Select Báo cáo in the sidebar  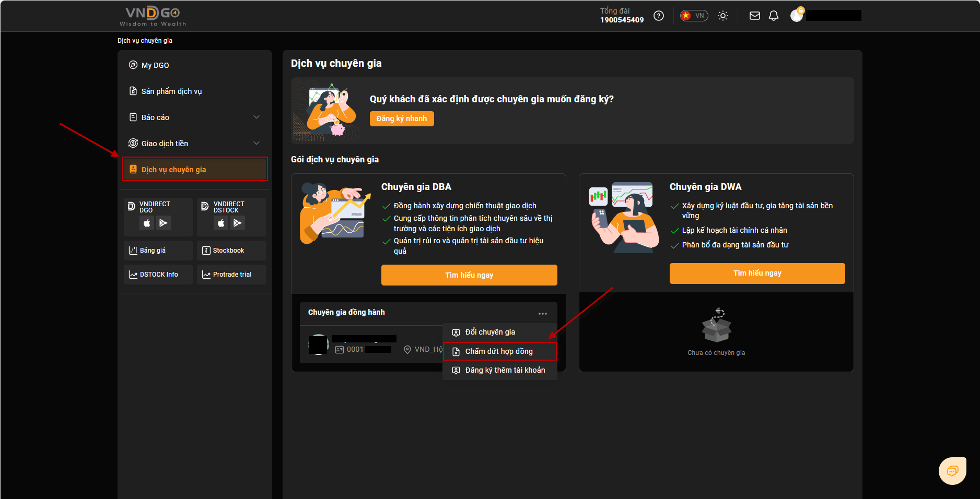click(x=194, y=117)
